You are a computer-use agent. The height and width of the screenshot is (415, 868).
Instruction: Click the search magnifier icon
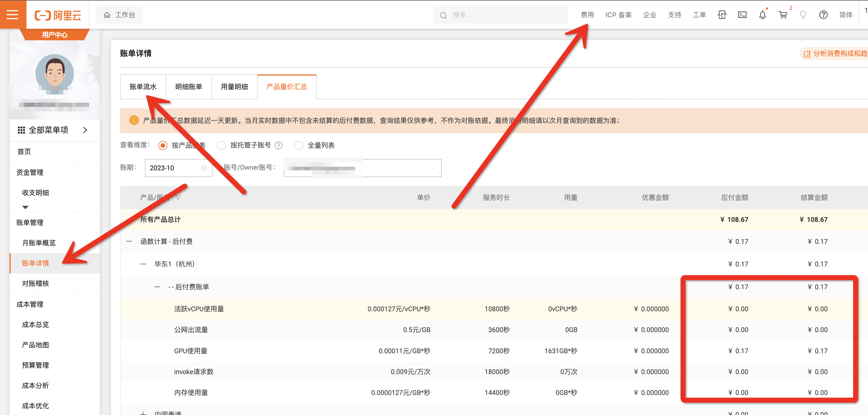tap(443, 15)
